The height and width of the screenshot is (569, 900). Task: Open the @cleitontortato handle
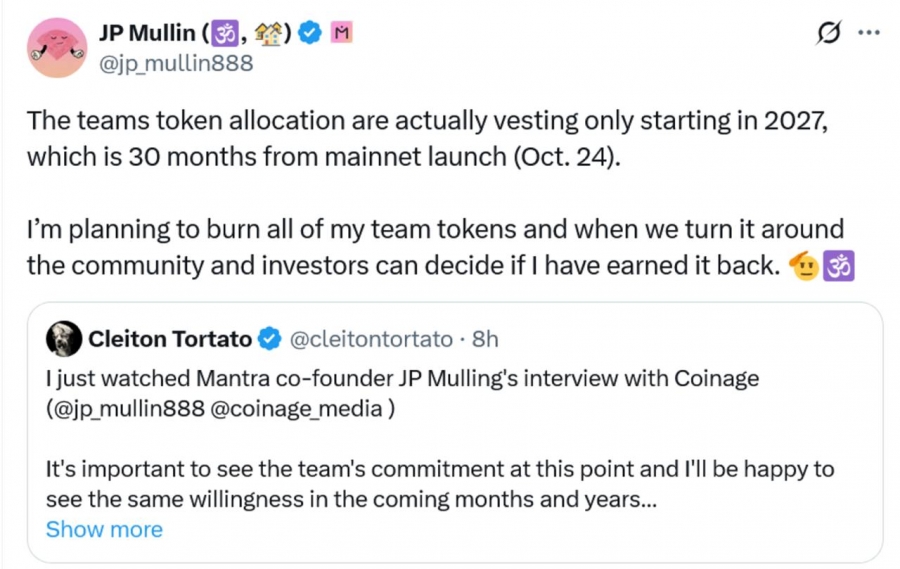pos(371,339)
